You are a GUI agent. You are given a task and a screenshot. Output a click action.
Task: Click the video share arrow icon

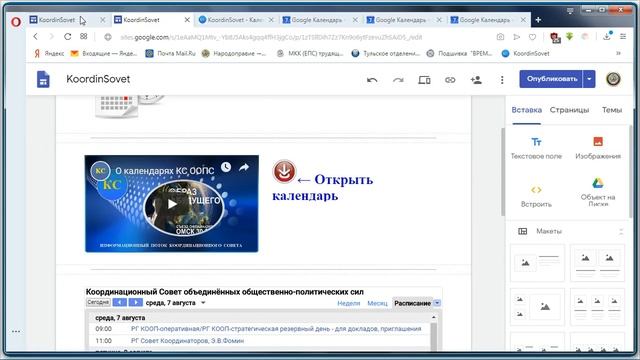pyautogui.click(x=244, y=167)
